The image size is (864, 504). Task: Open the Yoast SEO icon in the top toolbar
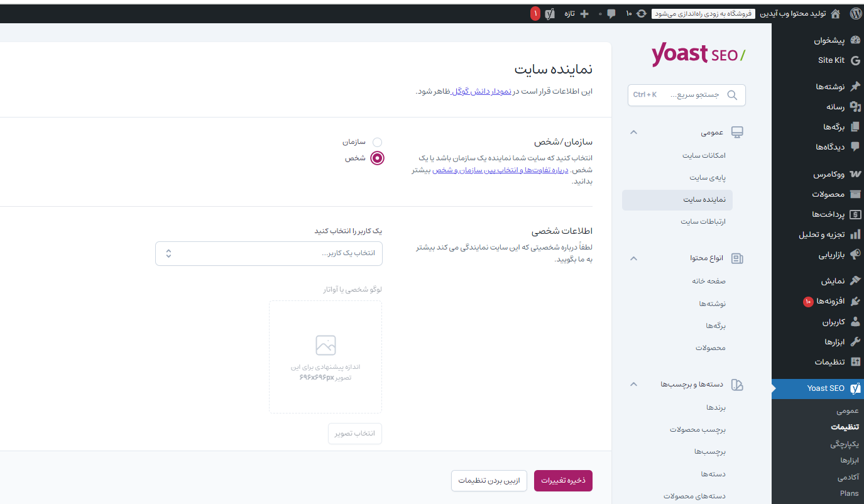pyautogui.click(x=550, y=13)
